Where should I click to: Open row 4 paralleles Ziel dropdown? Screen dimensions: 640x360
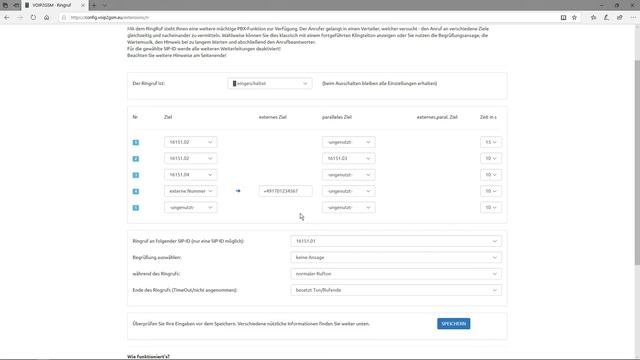point(349,191)
